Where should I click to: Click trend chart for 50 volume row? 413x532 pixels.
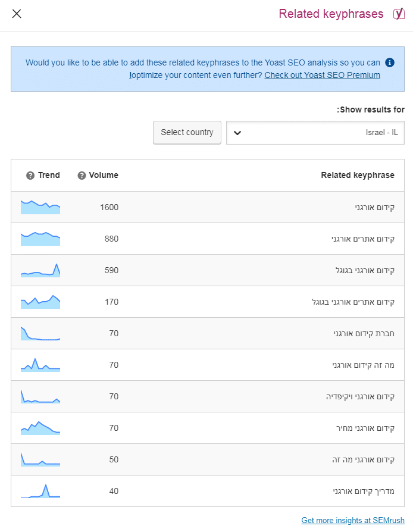pyautogui.click(x=40, y=459)
